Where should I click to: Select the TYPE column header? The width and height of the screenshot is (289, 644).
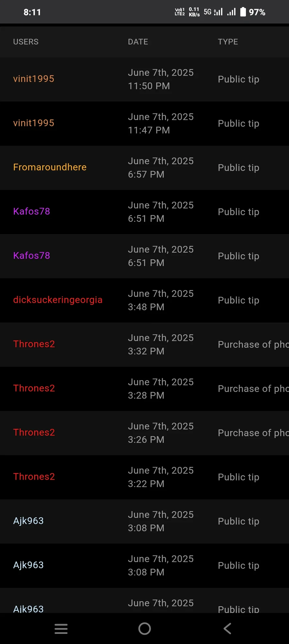point(228,42)
